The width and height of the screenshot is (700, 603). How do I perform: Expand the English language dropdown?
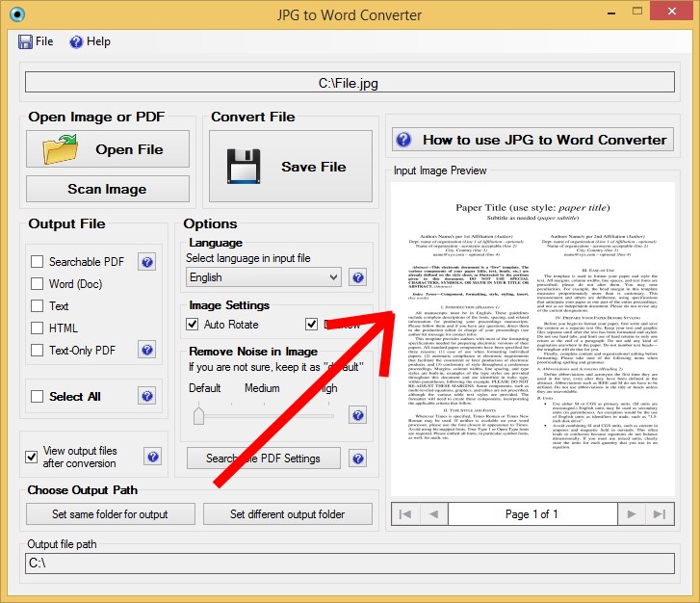(x=264, y=277)
